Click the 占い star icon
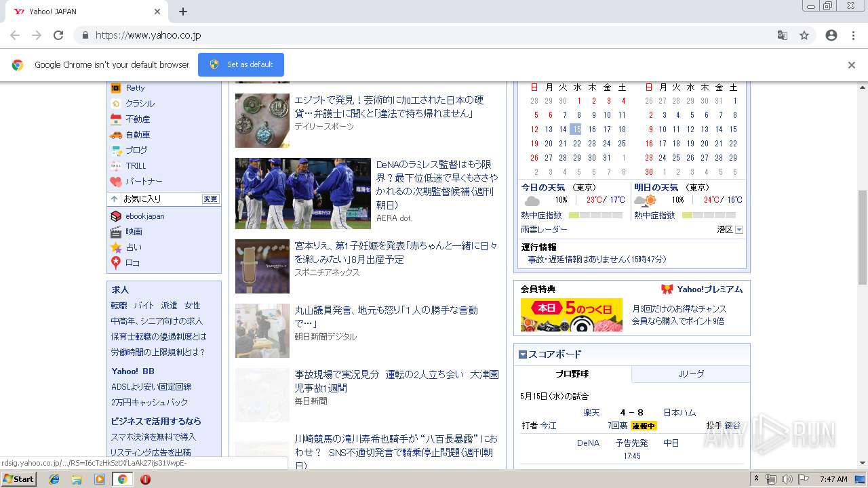 point(116,247)
